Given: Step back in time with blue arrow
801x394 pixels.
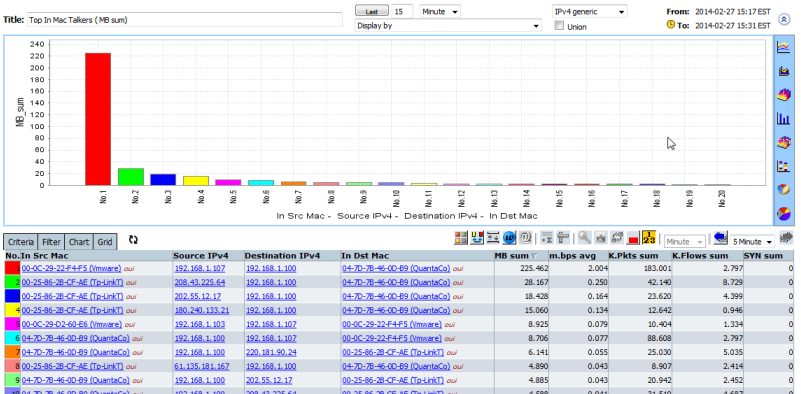Looking at the screenshot, I should pos(720,238).
